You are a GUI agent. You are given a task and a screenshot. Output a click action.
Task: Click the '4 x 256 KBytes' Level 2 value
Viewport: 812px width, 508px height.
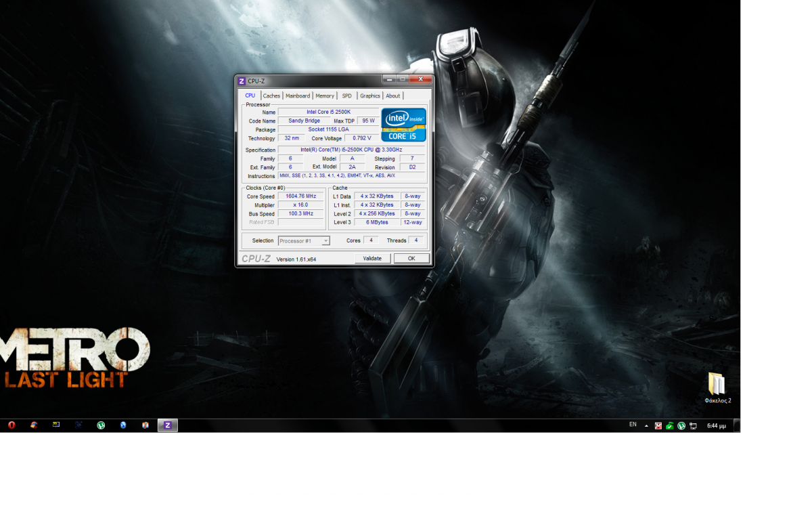377,213
